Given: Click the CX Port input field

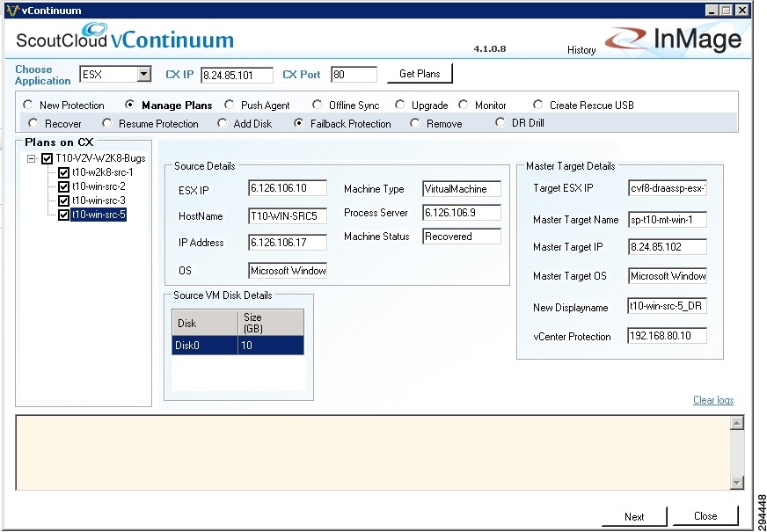Looking at the screenshot, I should 354,75.
